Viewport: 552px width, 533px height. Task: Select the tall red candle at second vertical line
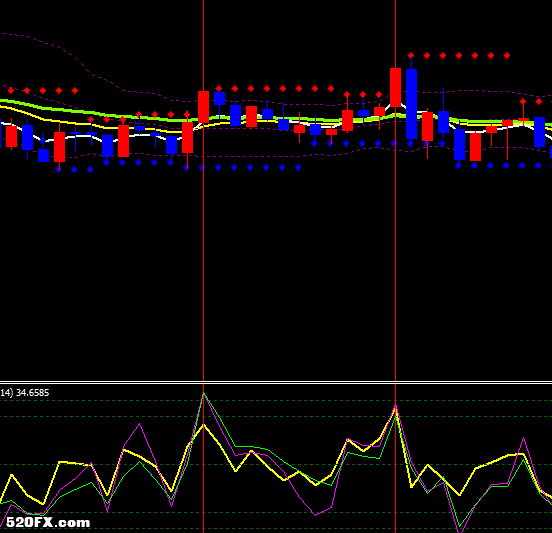point(395,87)
